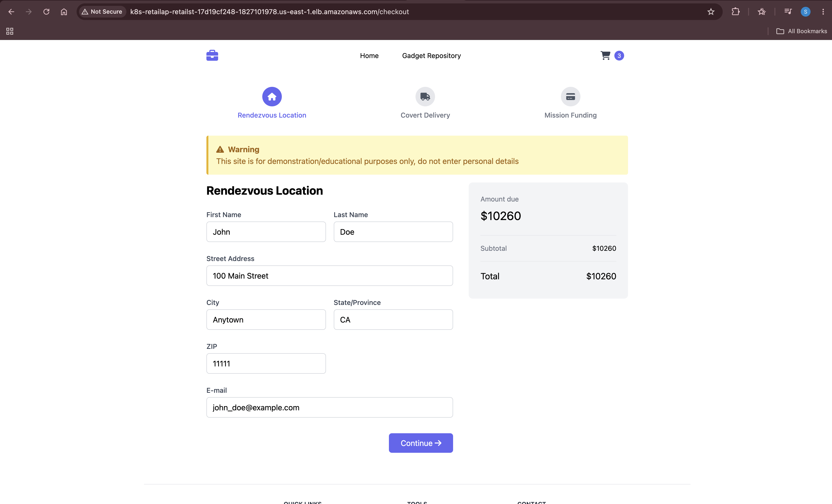Image resolution: width=832 pixels, height=504 pixels.
Task: Click the Continue button
Action: (x=421, y=443)
